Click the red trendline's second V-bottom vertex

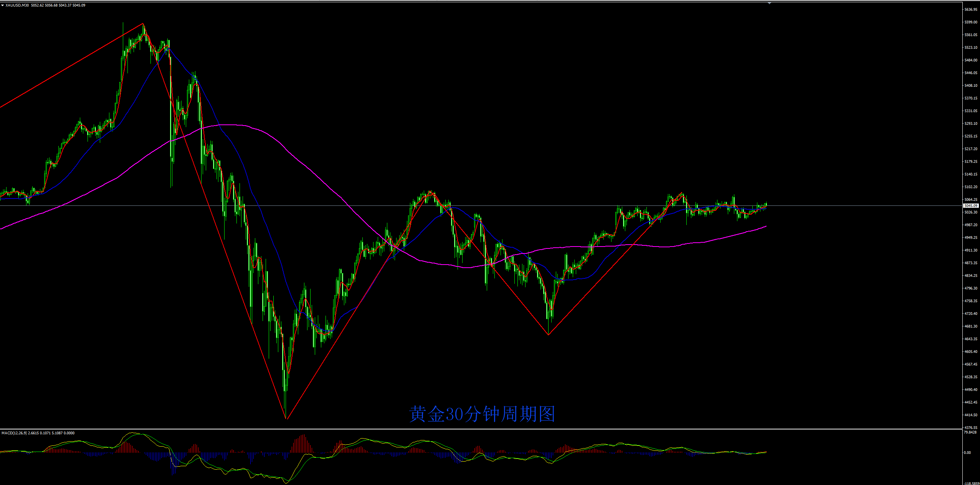click(549, 335)
